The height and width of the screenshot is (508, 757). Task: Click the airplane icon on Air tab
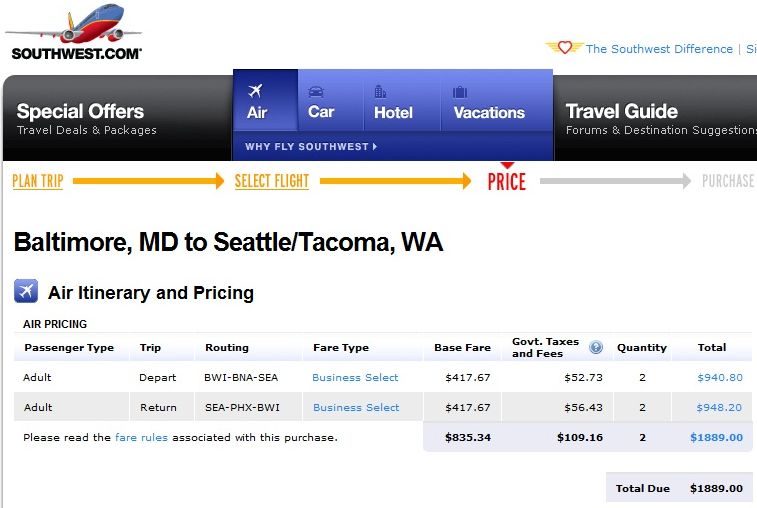click(255, 90)
